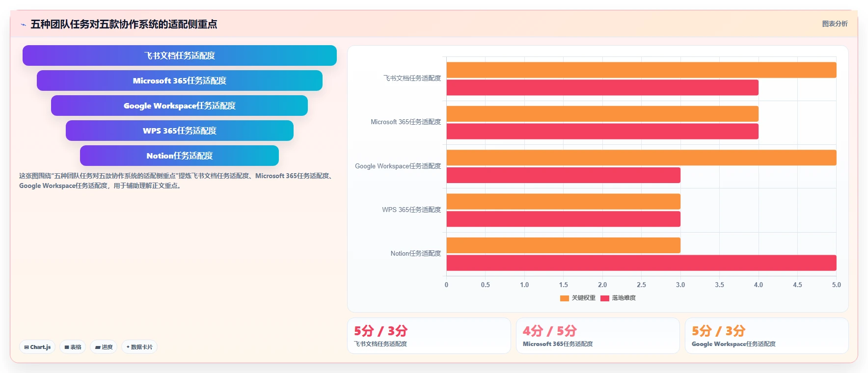
Task: Click the 4.5 tick on the x-axis
Action: (x=797, y=285)
